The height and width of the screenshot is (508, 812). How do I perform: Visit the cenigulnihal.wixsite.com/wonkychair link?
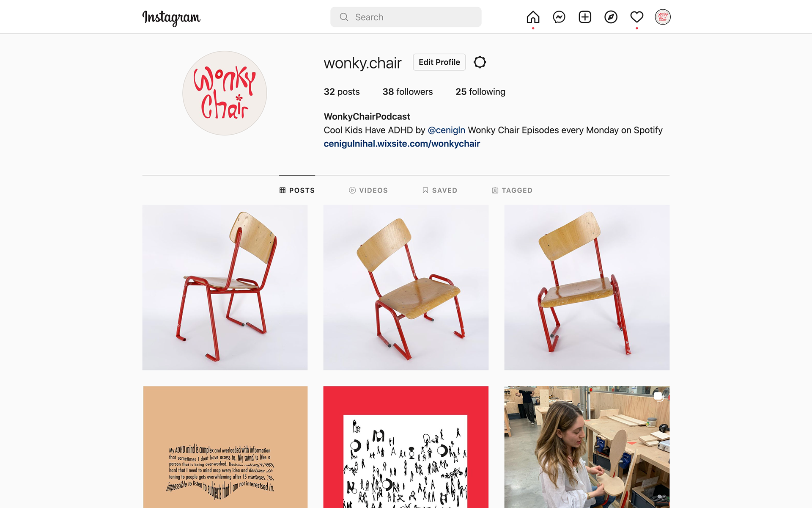point(402,144)
